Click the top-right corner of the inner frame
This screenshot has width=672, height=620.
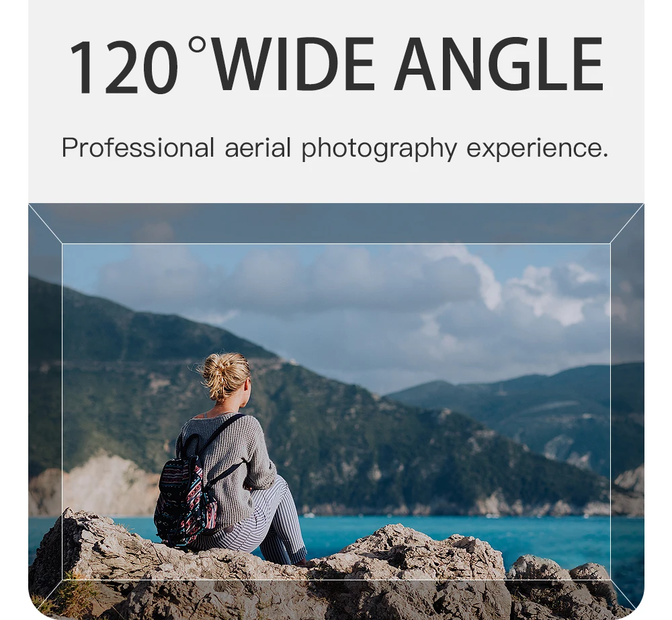click(610, 243)
